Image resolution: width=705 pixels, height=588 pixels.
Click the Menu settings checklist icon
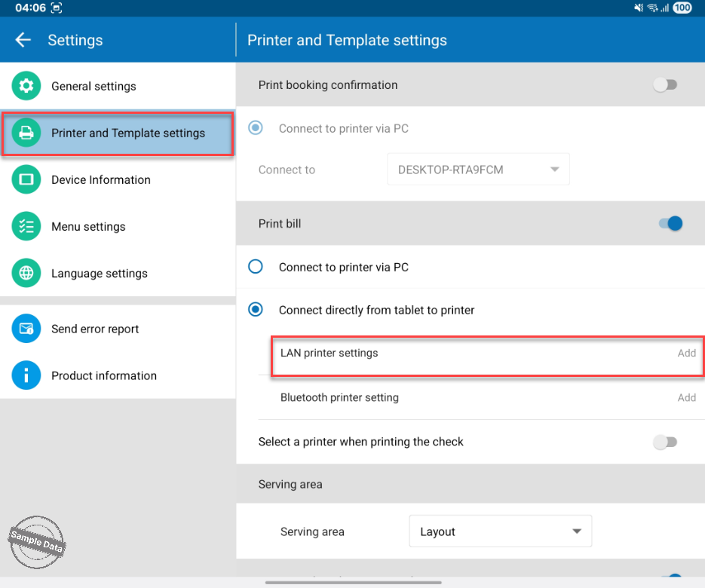pyautogui.click(x=26, y=226)
